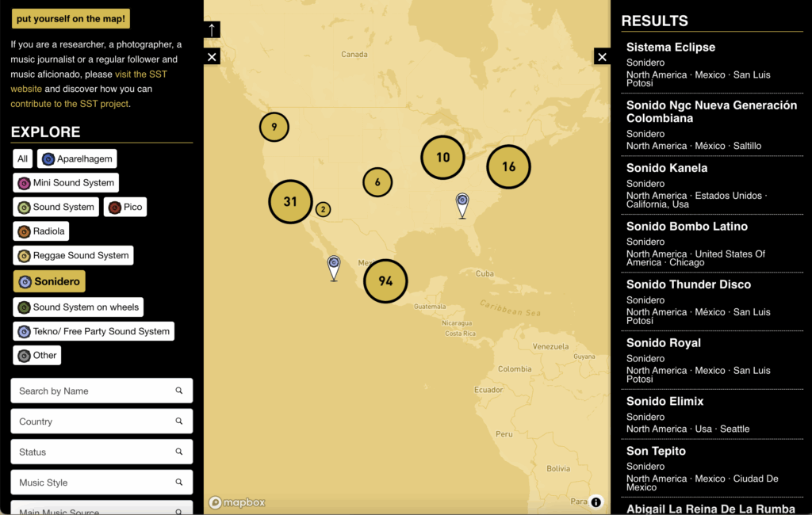Click the map pin in southeastern United States
Image resolution: width=812 pixels, height=515 pixels.
click(x=462, y=204)
